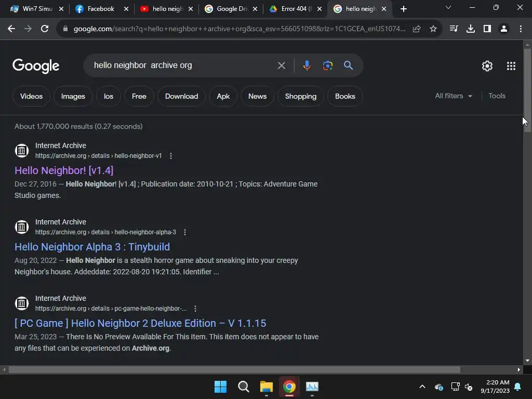Click the lock icon in address bar
Screen dimensions: 532x399
65,29
